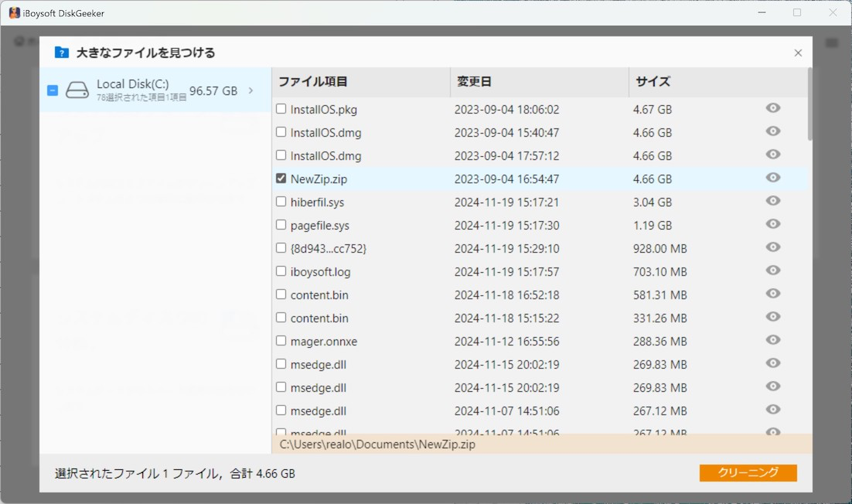The height and width of the screenshot is (504, 852).
Task: Click the iBoysoft DiskGeeker app icon in title bar
Action: [14, 13]
